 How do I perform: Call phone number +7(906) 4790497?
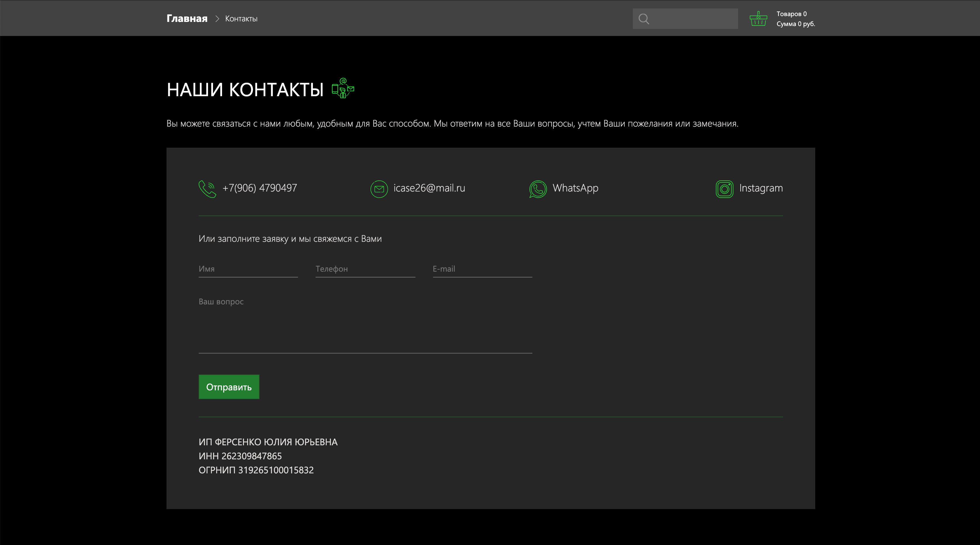click(259, 188)
